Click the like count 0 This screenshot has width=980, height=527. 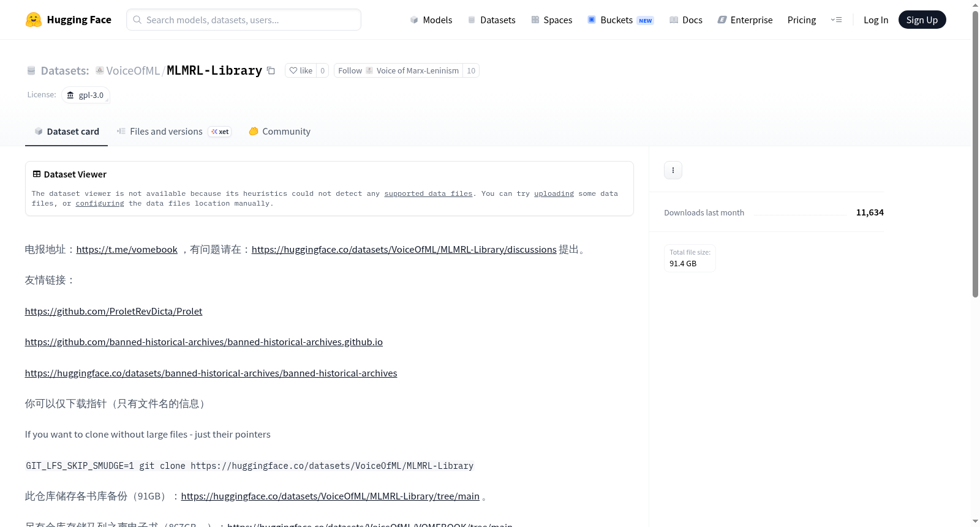click(x=323, y=70)
